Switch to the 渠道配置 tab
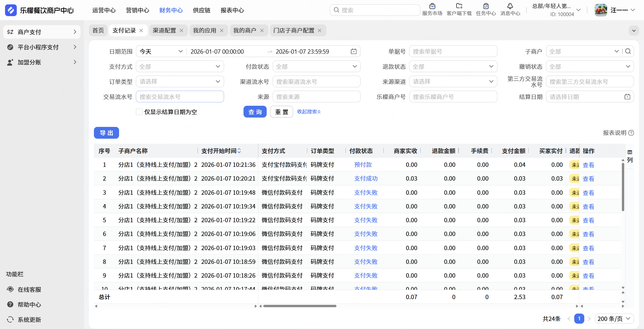 pos(164,31)
